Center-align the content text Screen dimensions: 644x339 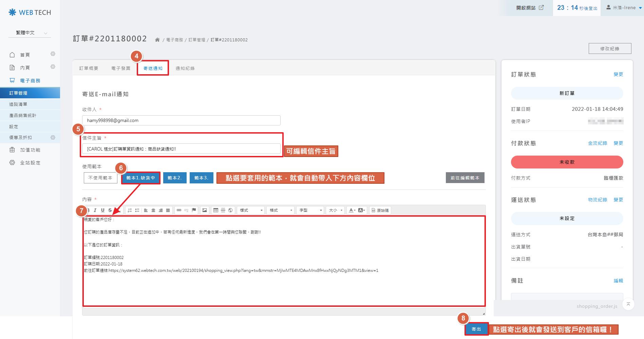pos(153,211)
